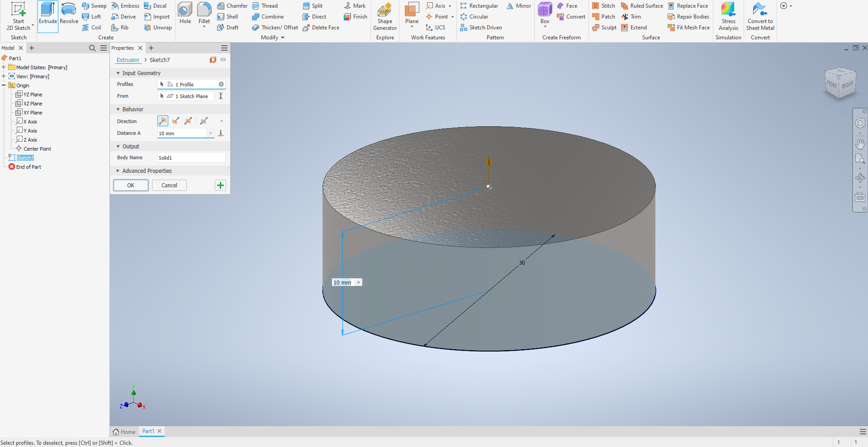Set extrusion direction to Asymmetric
Viewport: 868px width, 447px height.
pyautogui.click(x=204, y=121)
